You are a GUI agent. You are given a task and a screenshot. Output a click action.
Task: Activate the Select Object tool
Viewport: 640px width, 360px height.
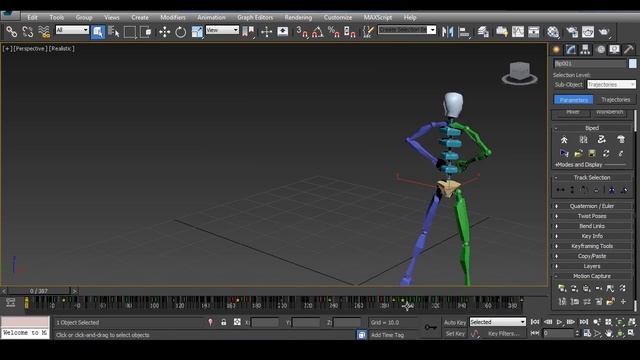coord(98,31)
